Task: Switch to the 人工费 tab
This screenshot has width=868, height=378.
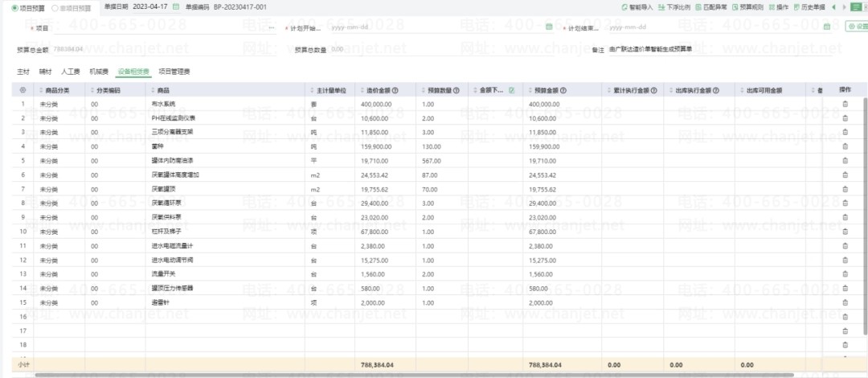Action: (x=70, y=72)
